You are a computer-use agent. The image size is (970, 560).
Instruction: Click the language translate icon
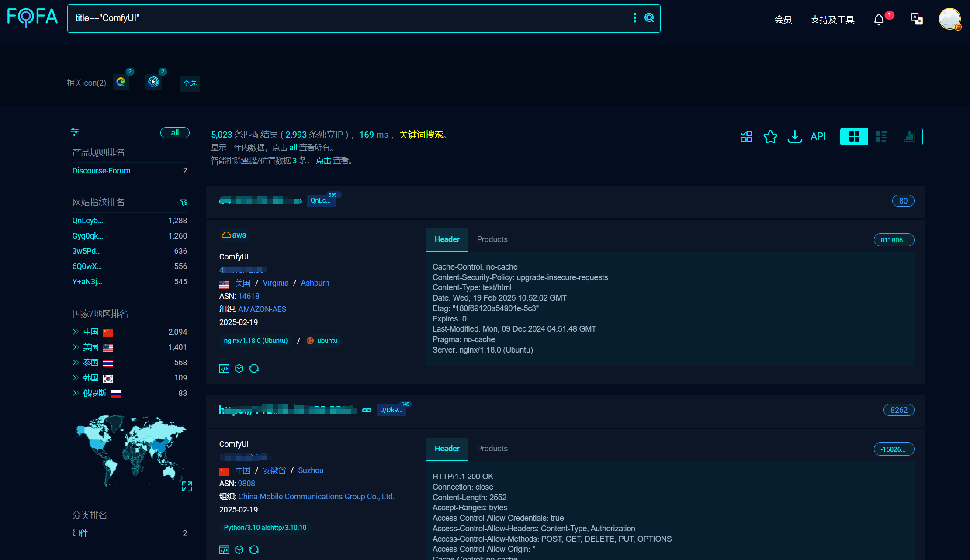click(x=916, y=19)
